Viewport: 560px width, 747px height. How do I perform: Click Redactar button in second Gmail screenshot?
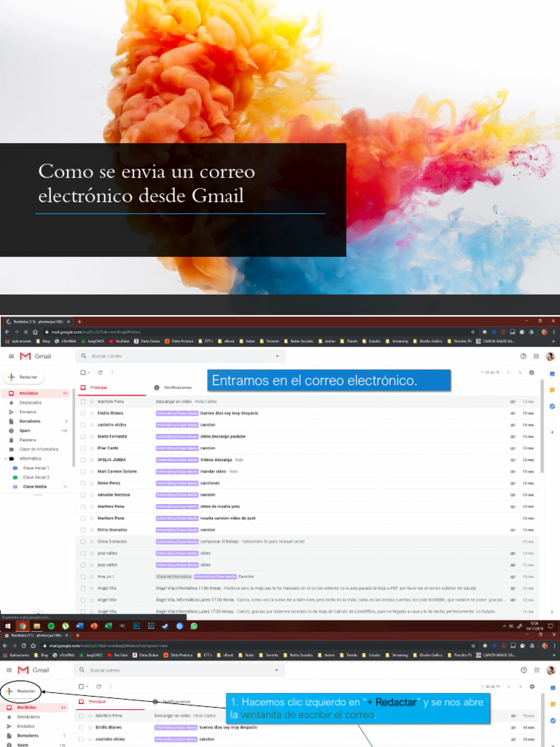[22, 692]
